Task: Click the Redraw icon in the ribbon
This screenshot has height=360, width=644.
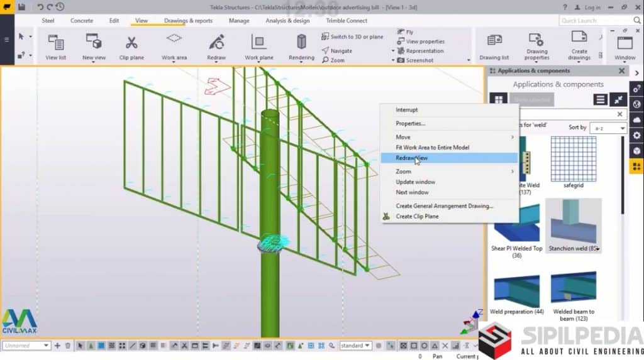Action: (x=216, y=43)
